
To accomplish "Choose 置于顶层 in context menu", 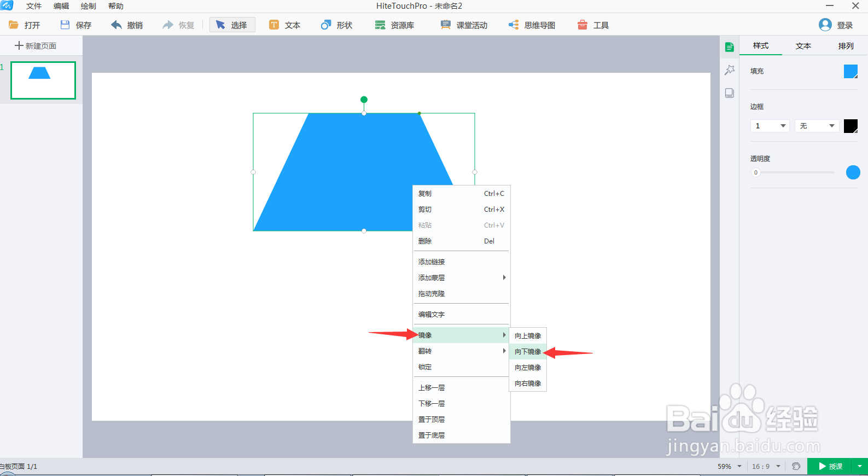I will click(x=461, y=419).
